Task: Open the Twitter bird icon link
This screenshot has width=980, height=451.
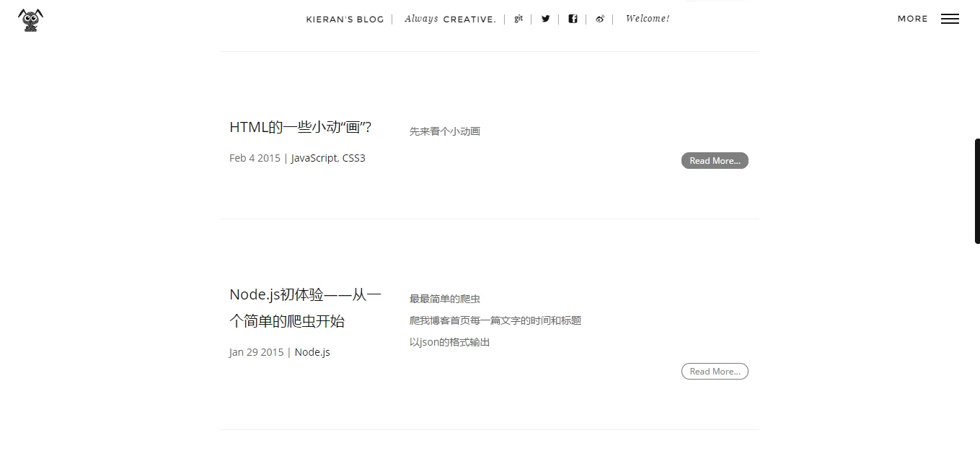Action: [x=545, y=19]
